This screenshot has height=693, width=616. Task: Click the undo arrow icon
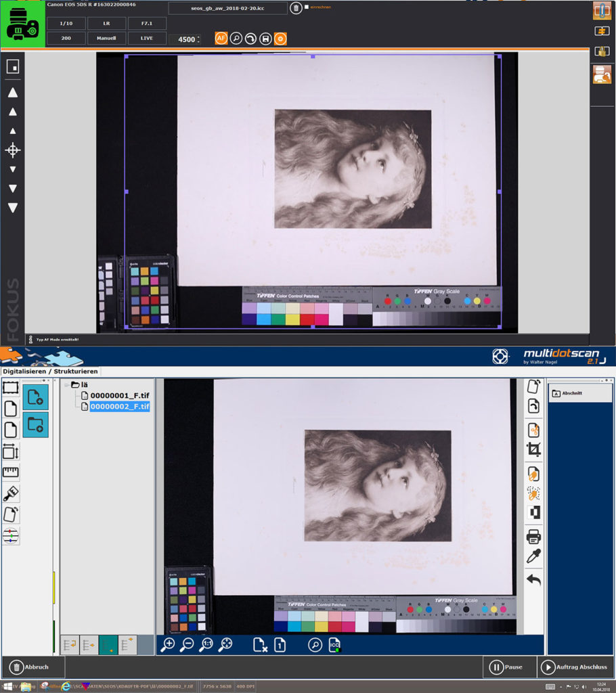click(533, 580)
